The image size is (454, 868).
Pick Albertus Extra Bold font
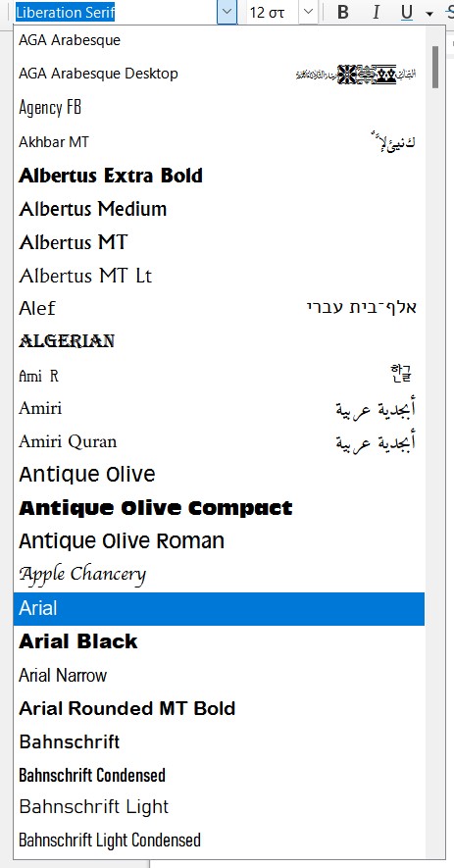[219, 176]
